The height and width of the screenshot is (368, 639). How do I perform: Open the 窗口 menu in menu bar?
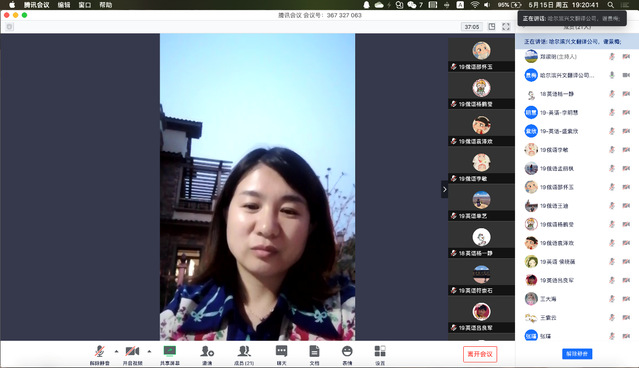click(x=85, y=5)
